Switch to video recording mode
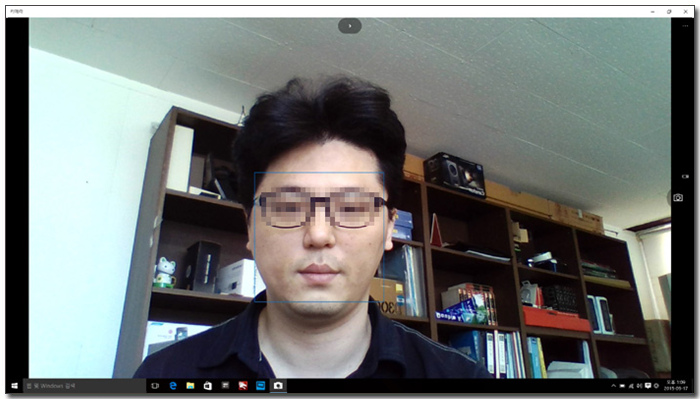 point(685,177)
